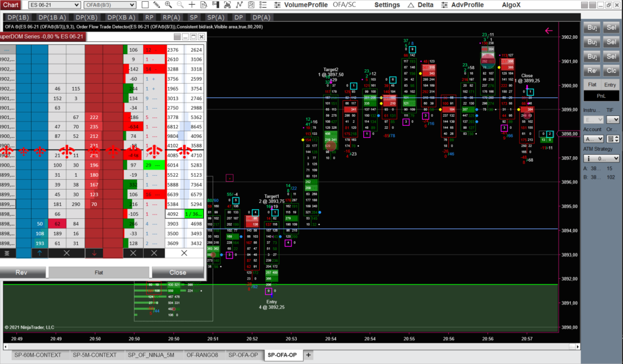This screenshot has width=623, height=364.
Task: Open the data series bars icon
Action: [228, 5]
